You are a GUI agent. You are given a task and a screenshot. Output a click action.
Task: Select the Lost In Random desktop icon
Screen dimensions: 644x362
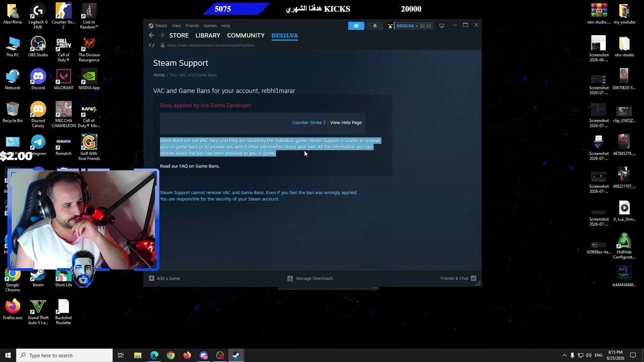[x=89, y=17]
